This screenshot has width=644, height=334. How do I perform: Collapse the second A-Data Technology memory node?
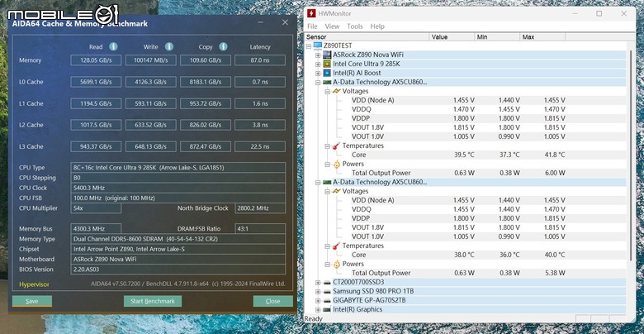tap(318, 182)
